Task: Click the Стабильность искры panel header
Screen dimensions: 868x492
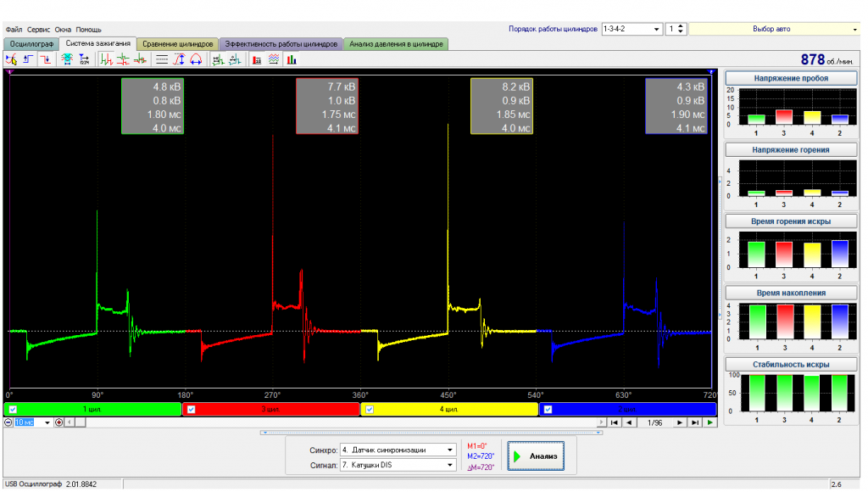Action: click(791, 365)
